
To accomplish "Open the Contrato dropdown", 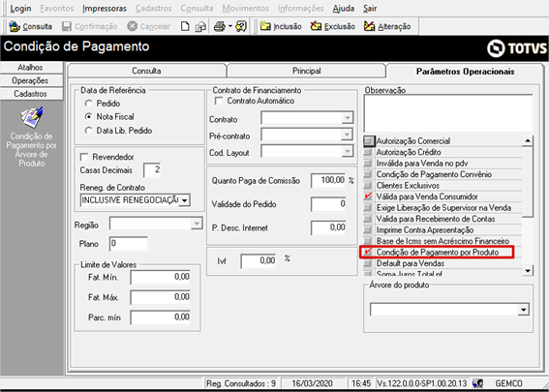I will [x=348, y=118].
